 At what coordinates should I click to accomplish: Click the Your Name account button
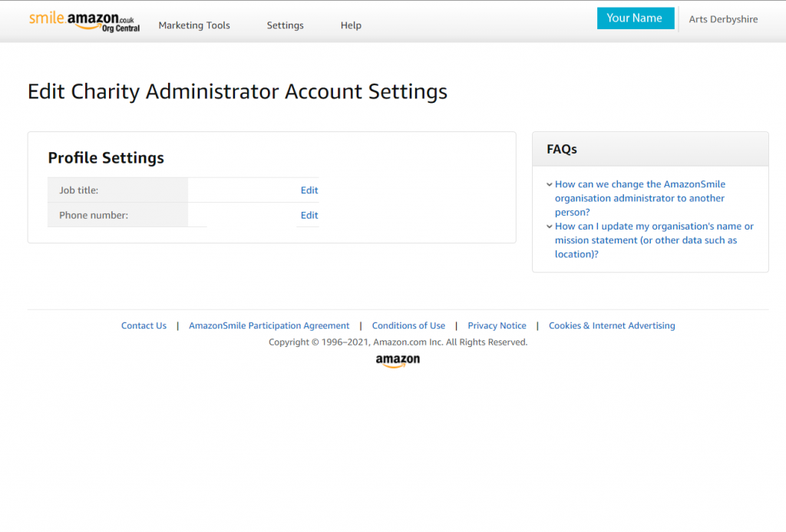pyautogui.click(x=635, y=18)
